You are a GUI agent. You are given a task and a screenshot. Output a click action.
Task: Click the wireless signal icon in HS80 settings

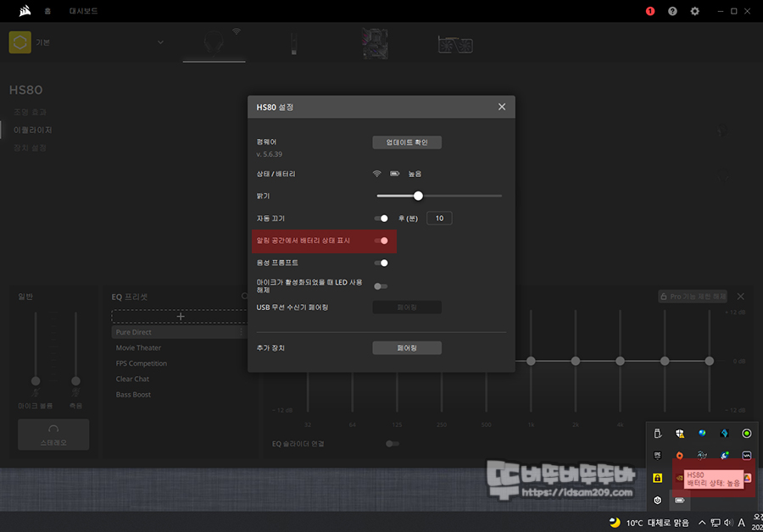point(376,174)
